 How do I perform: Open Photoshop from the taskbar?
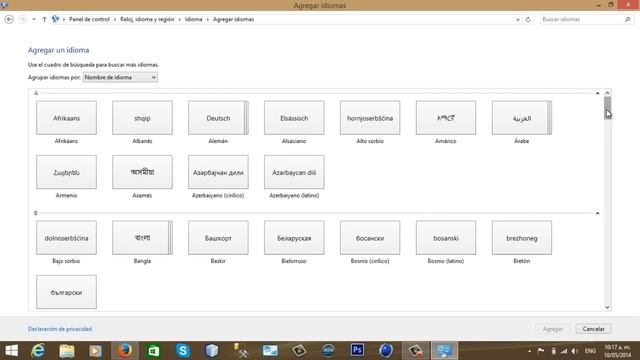pyautogui.click(x=357, y=350)
